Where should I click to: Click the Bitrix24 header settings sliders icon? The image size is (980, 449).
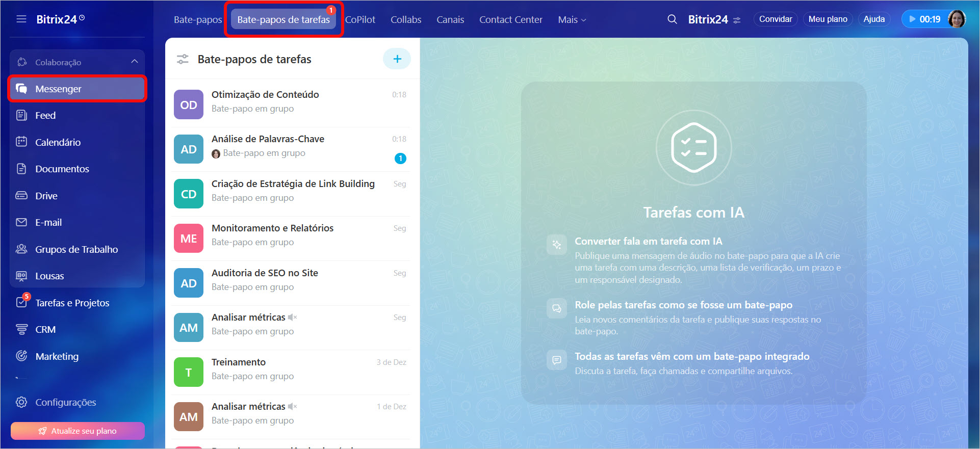[737, 20]
